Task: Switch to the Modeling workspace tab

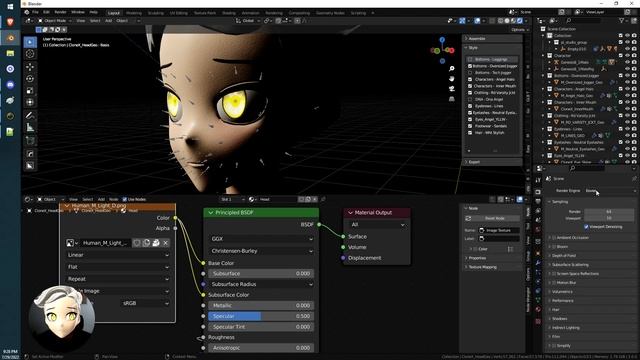Action: tap(134, 13)
